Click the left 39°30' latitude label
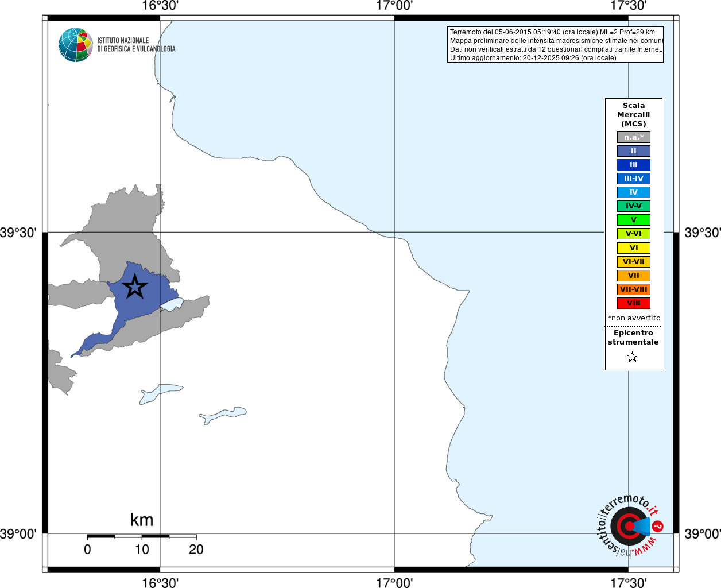721x588 pixels. click(x=18, y=233)
